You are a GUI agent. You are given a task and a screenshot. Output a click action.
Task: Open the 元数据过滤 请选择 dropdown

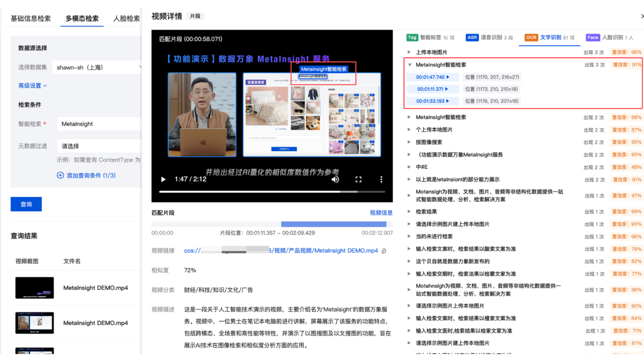[99, 146]
